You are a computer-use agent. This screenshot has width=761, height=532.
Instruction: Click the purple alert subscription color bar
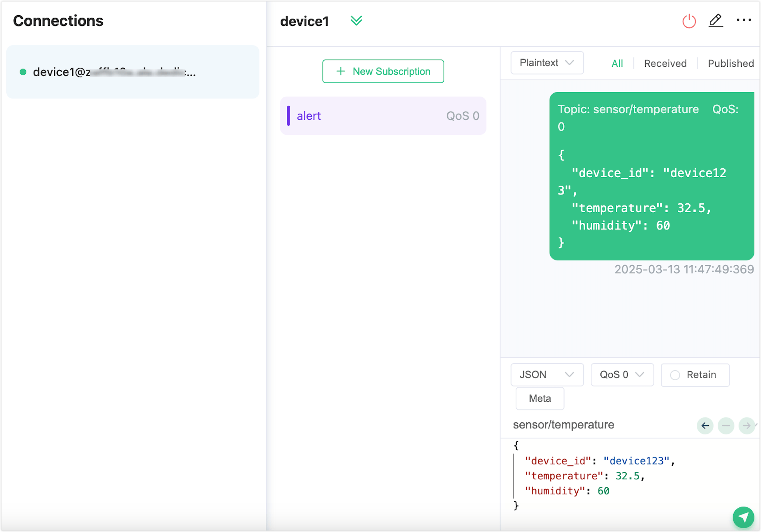click(x=288, y=116)
